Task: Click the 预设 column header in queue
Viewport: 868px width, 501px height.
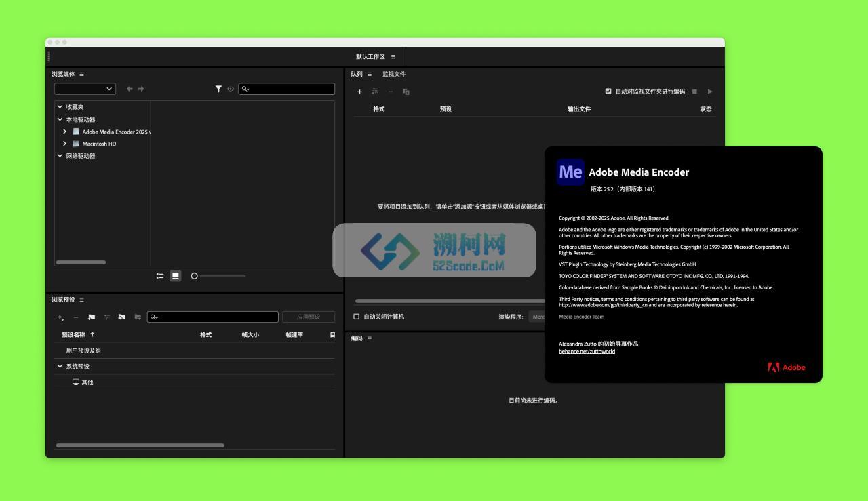Action: point(446,109)
